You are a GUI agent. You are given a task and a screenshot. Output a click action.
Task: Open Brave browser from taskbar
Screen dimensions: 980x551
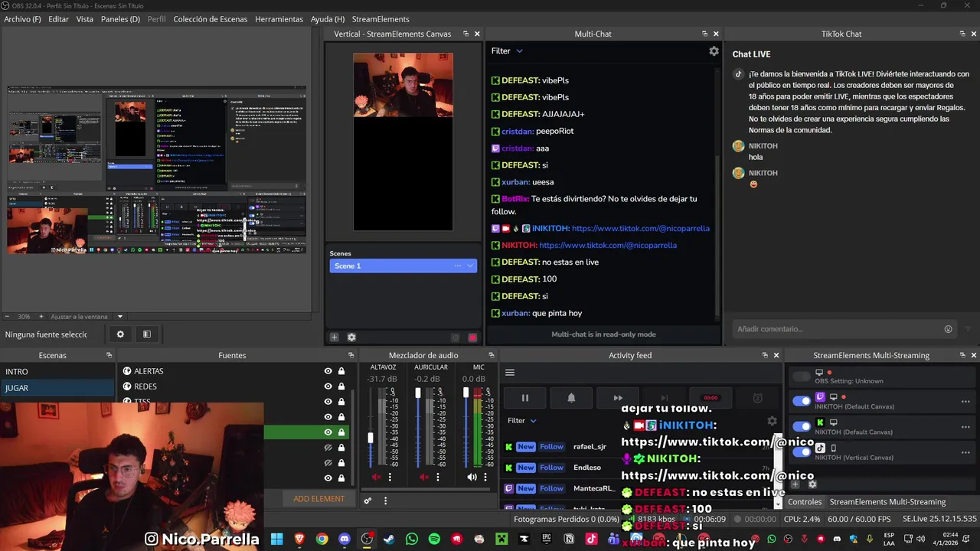point(299,539)
